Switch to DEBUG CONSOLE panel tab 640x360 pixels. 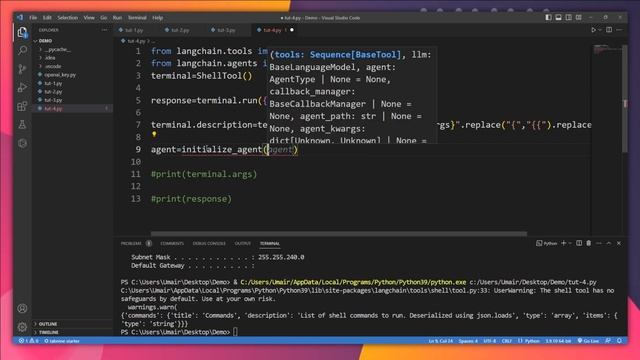pyautogui.click(x=209, y=243)
